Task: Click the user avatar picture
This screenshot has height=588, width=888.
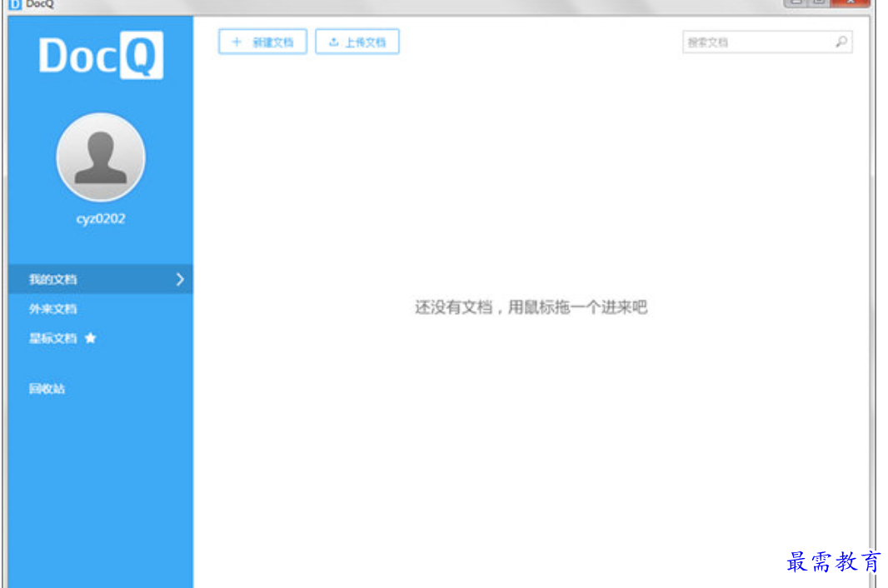Action: [x=101, y=157]
